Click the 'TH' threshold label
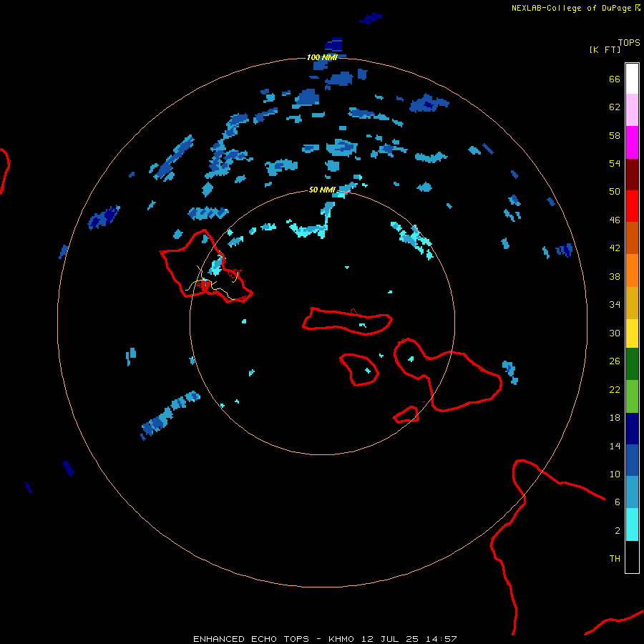The image size is (644, 644). pyautogui.click(x=615, y=559)
